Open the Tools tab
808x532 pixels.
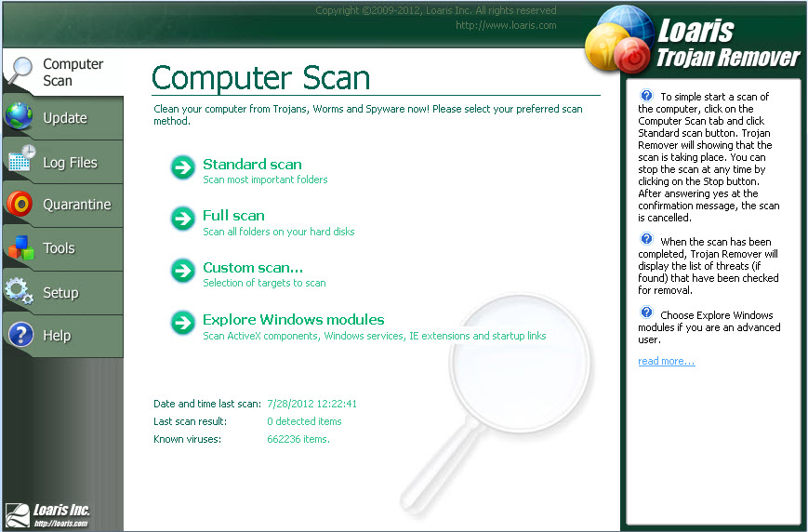tap(63, 248)
